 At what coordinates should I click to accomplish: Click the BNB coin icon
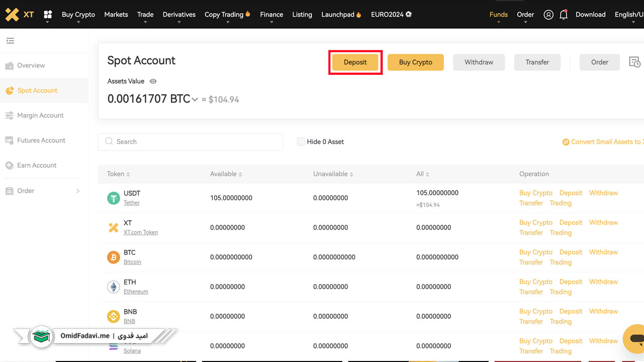click(x=114, y=317)
